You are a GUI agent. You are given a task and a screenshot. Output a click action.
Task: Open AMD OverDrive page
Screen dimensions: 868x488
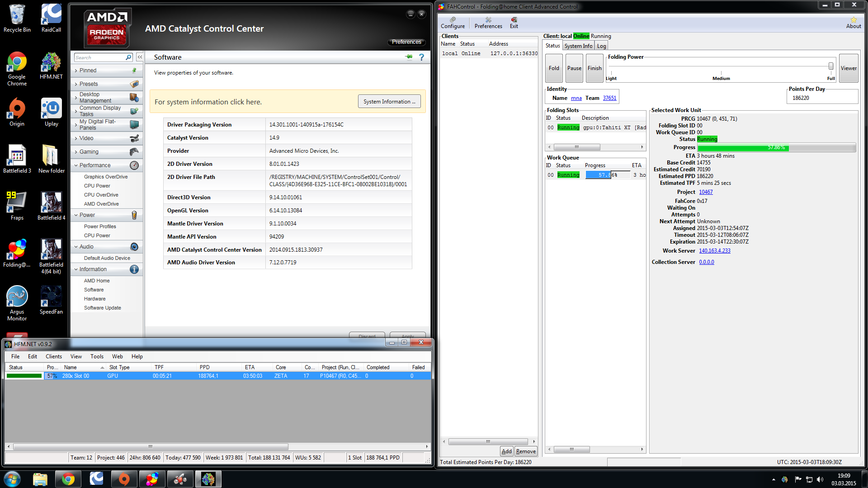coord(101,204)
